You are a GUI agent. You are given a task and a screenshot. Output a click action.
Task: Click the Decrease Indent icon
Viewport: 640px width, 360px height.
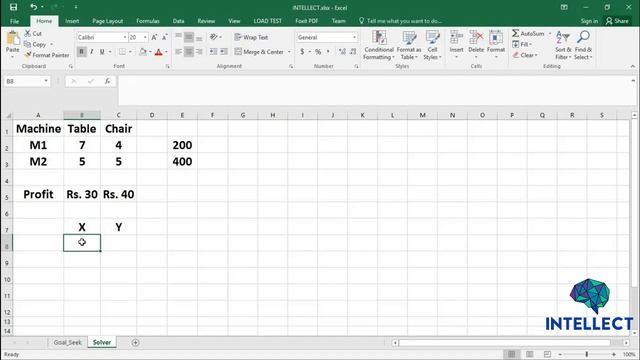213,52
